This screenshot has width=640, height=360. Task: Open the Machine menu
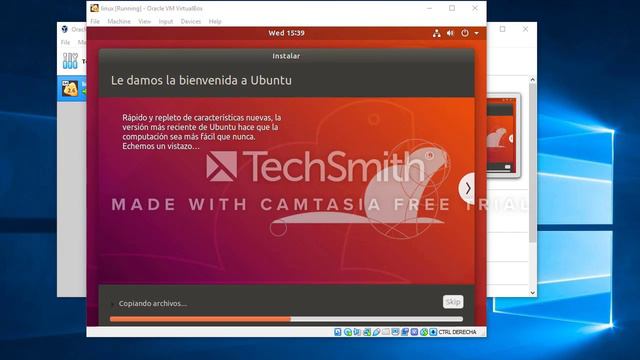[x=119, y=21]
